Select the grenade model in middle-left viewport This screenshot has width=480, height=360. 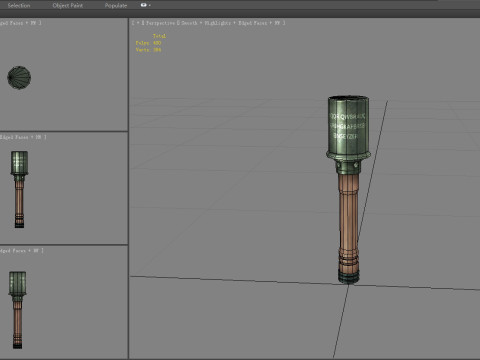pos(19,189)
